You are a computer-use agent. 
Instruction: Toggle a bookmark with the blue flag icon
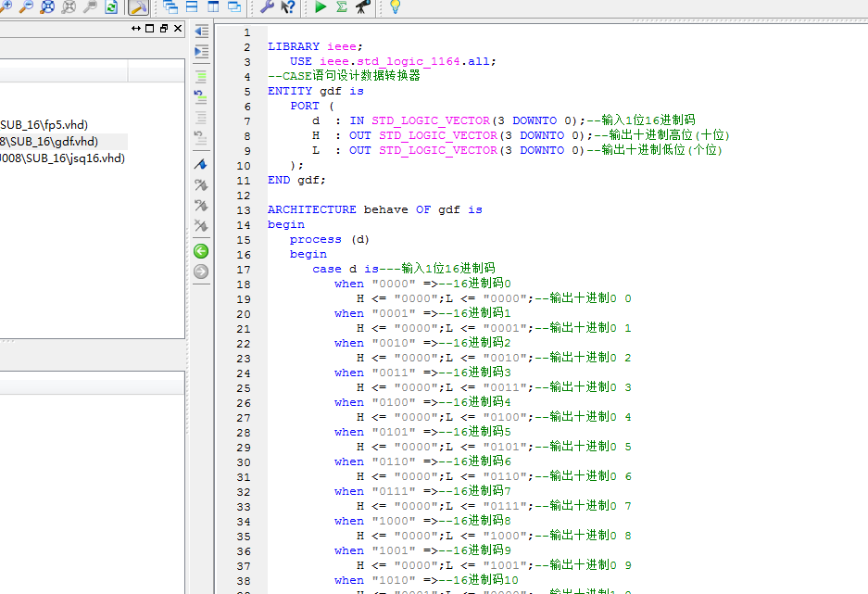coord(201,164)
